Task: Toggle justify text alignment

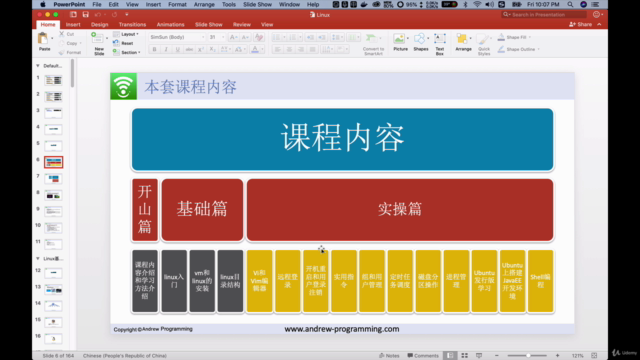Action: tap(313, 49)
